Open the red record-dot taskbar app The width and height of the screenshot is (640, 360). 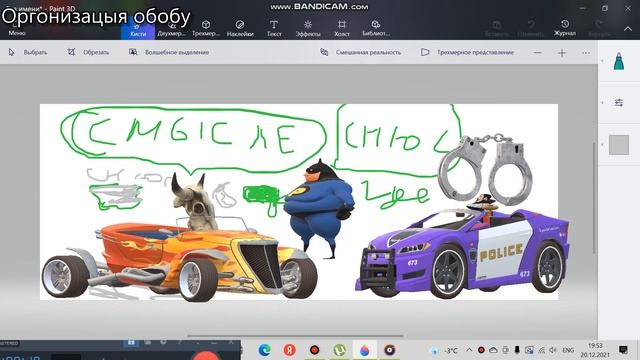pos(314,350)
